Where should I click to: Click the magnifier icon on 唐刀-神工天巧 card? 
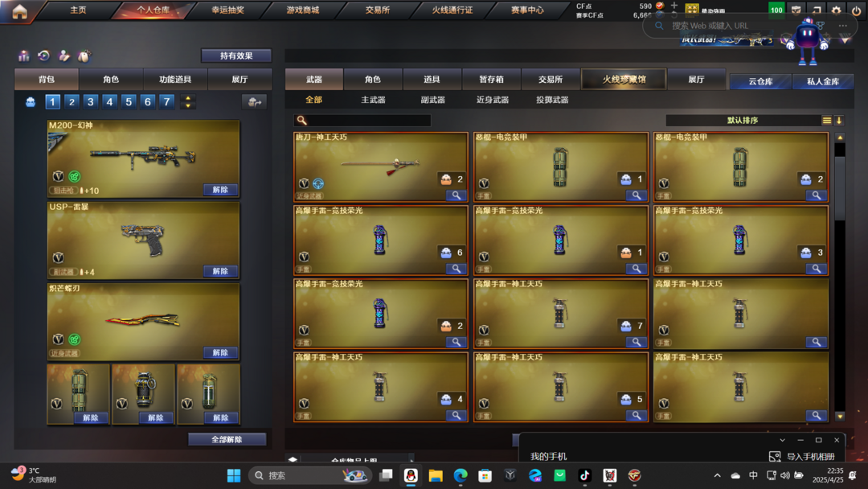tap(456, 195)
